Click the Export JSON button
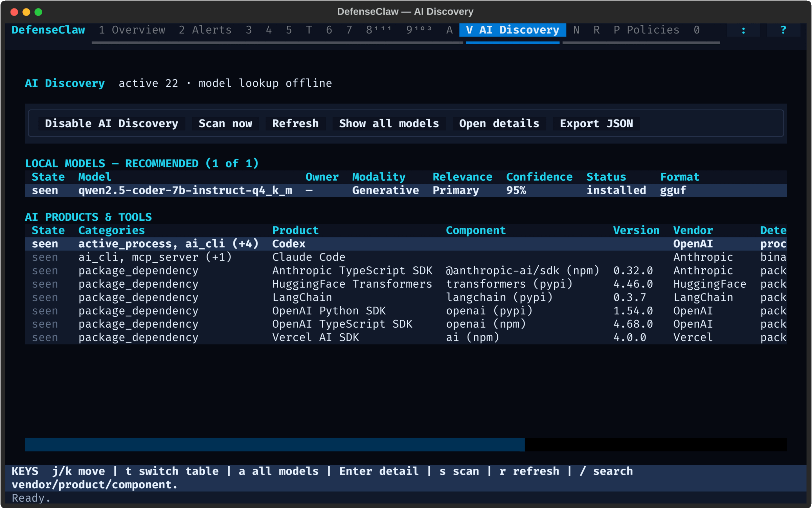 596,124
